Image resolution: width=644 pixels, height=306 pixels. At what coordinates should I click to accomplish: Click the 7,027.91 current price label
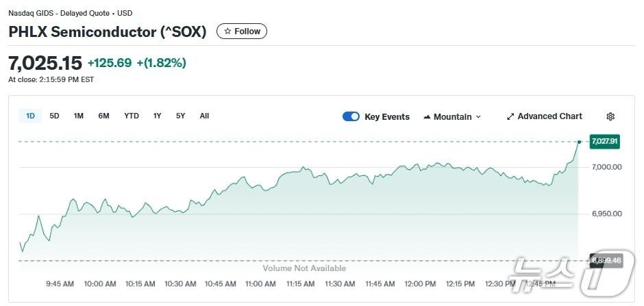(x=604, y=141)
